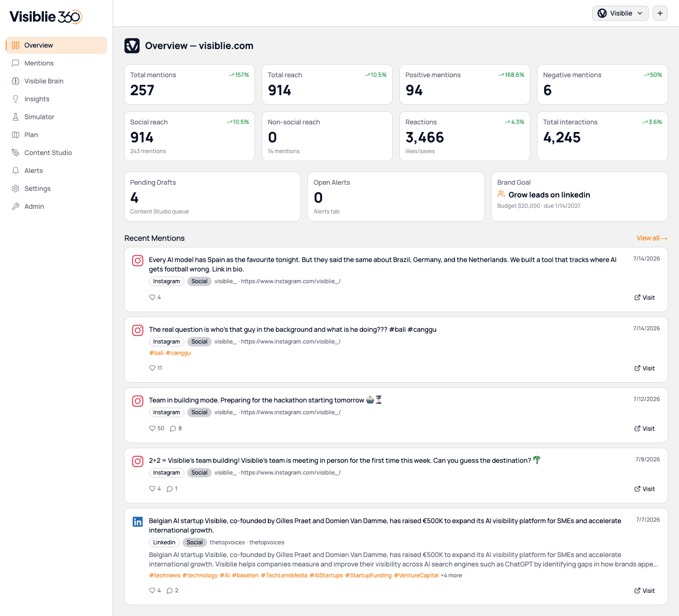This screenshot has height=616, width=679.
Task: Open Content Studio from the sidebar
Action: [57, 153]
